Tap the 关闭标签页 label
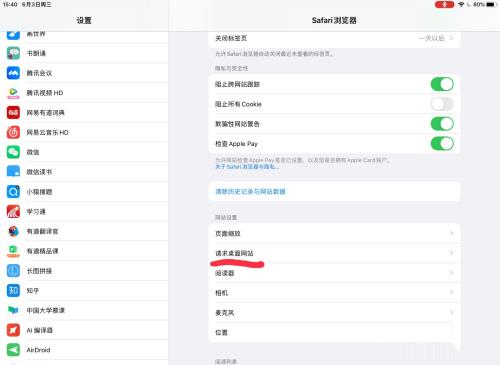 tap(231, 38)
